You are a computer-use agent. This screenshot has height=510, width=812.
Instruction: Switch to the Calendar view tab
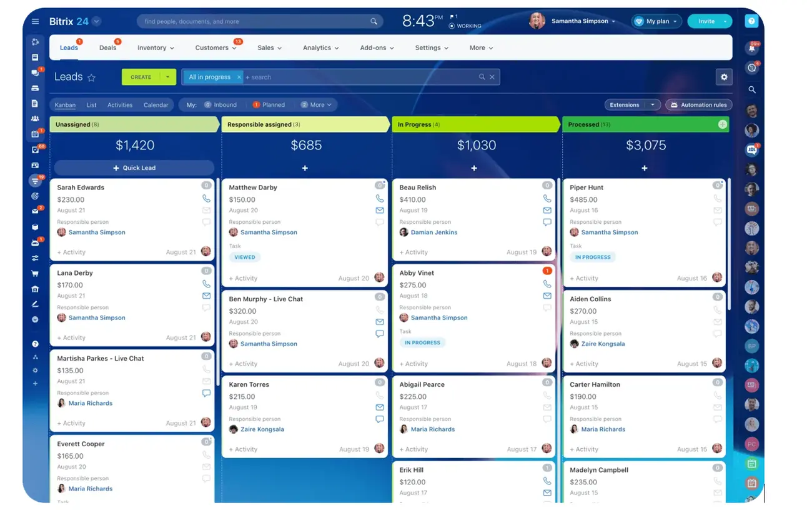[156, 105]
